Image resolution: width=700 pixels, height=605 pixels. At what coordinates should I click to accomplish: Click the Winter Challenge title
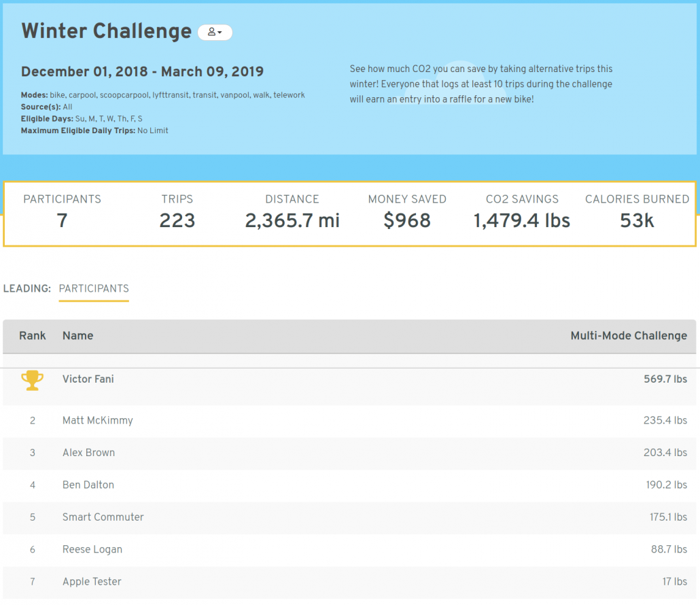(x=106, y=31)
